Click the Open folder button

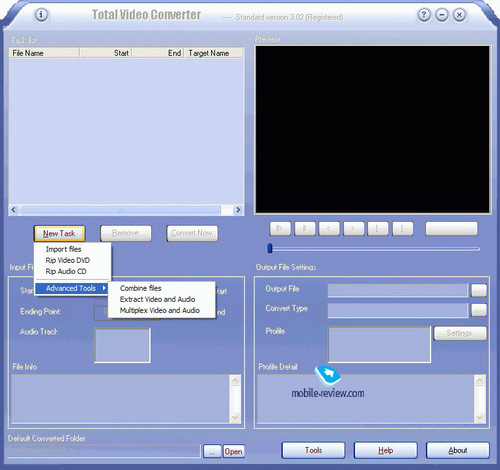pyautogui.click(x=233, y=451)
